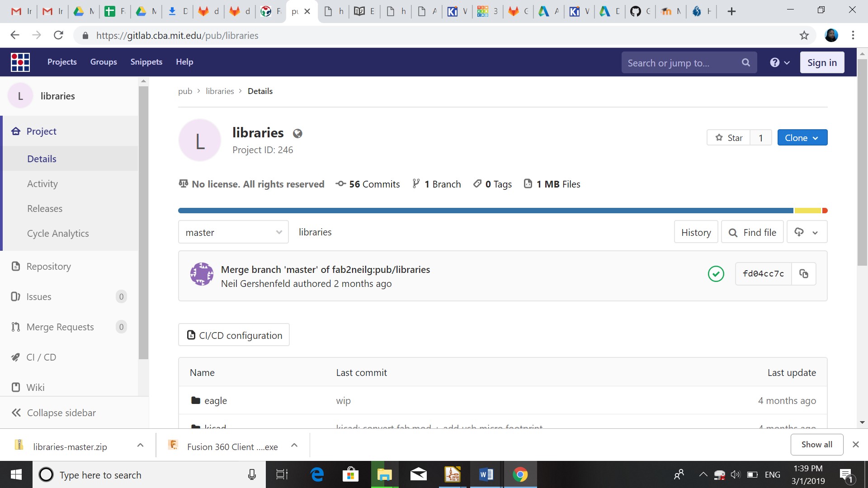Select Activity in the project sidebar
Screen dimensions: 868x488
click(42, 184)
